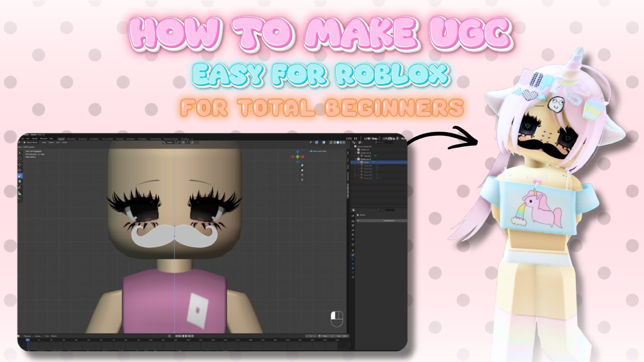Select the Transform tool in Blender toolbar

(20, 182)
